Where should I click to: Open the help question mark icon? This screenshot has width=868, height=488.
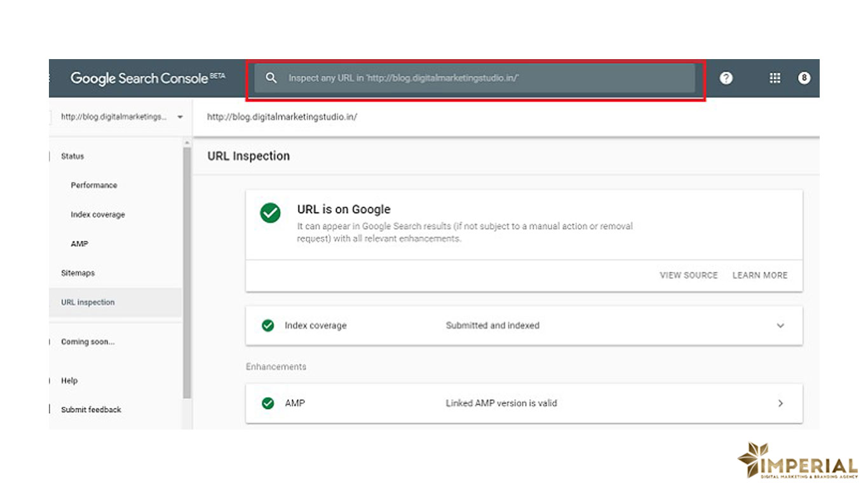[726, 78]
